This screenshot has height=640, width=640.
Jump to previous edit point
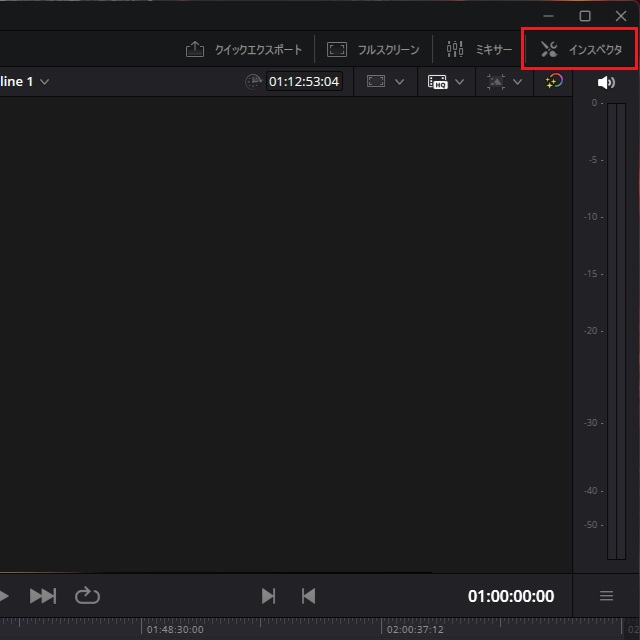308,596
